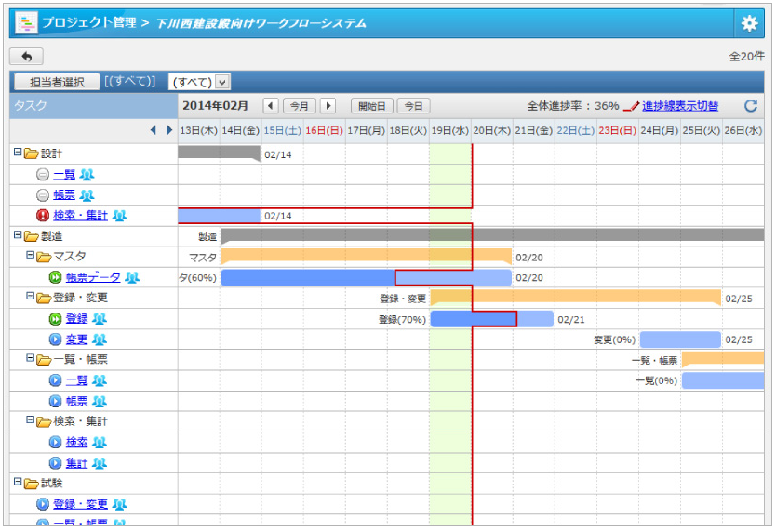Image resolution: width=776 pixels, height=532 pixels.
Task: Open the (すべて) filter dropdown
Action: [199, 82]
